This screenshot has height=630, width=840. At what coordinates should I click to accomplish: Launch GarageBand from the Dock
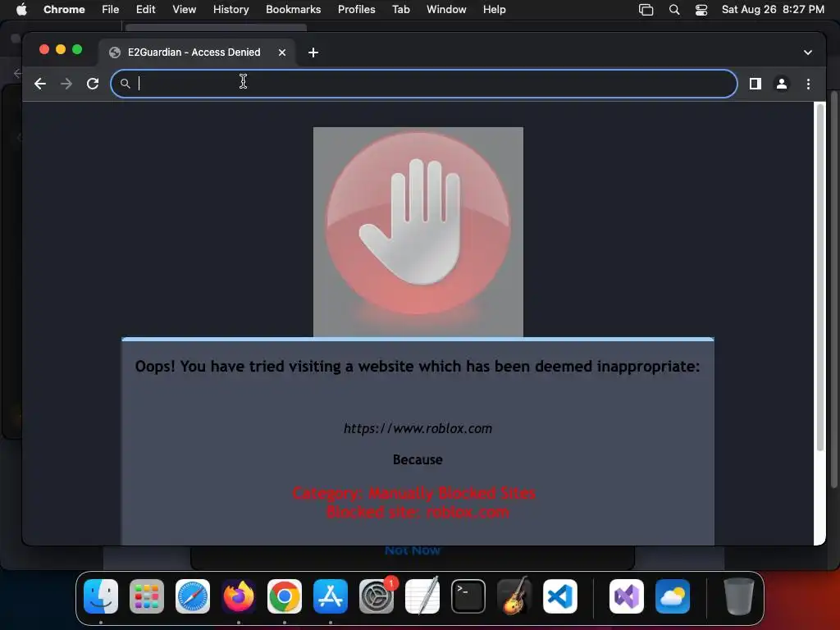[514, 596]
